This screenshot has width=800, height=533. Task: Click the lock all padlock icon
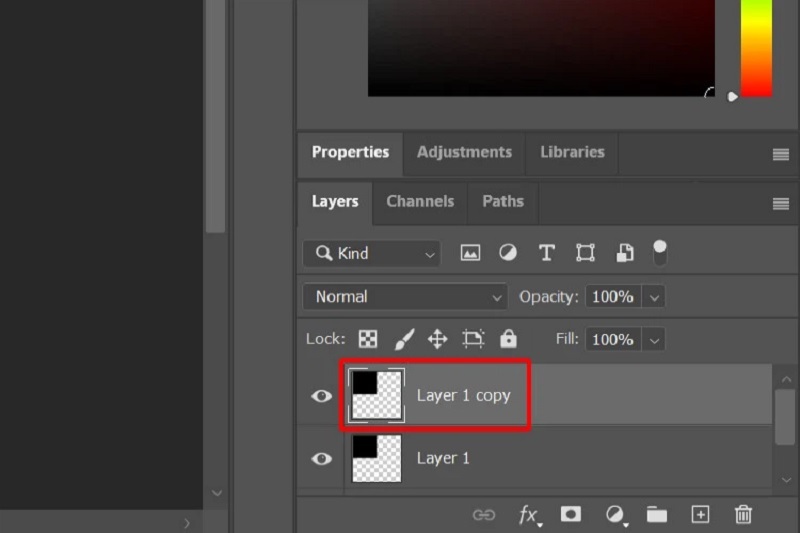pos(508,339)
